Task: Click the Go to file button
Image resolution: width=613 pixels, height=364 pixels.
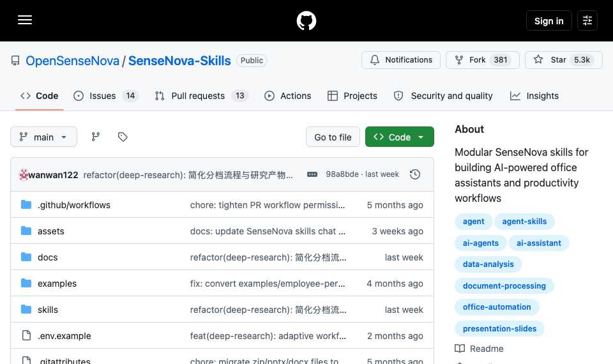Action: [x=333, y=137]
